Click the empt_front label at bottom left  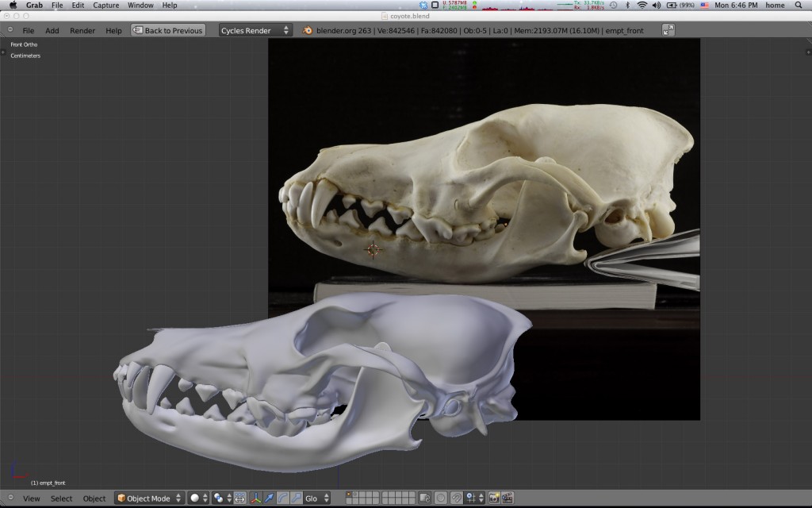(48, 482)
